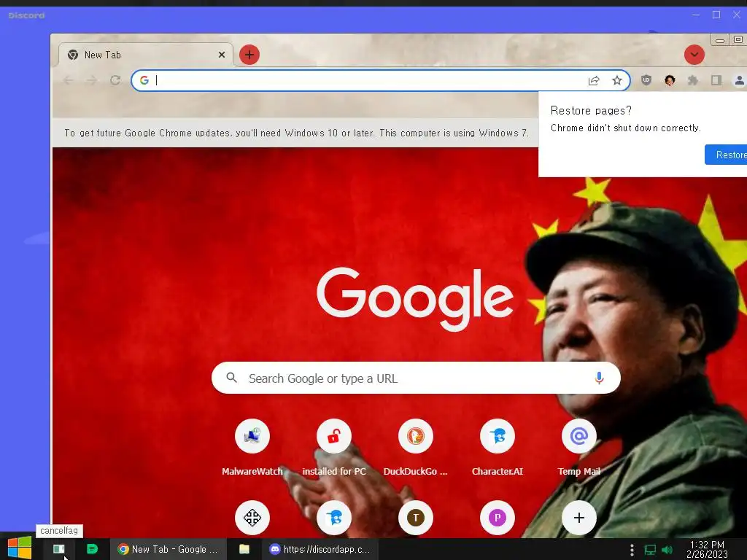The height and width of the screenshot is (560, 747).
Task: Open new tab with red plus button
Action: [249, 55]
